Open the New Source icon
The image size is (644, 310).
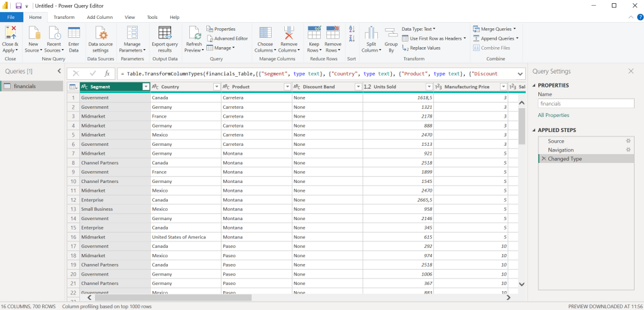(x=33, y=33)
